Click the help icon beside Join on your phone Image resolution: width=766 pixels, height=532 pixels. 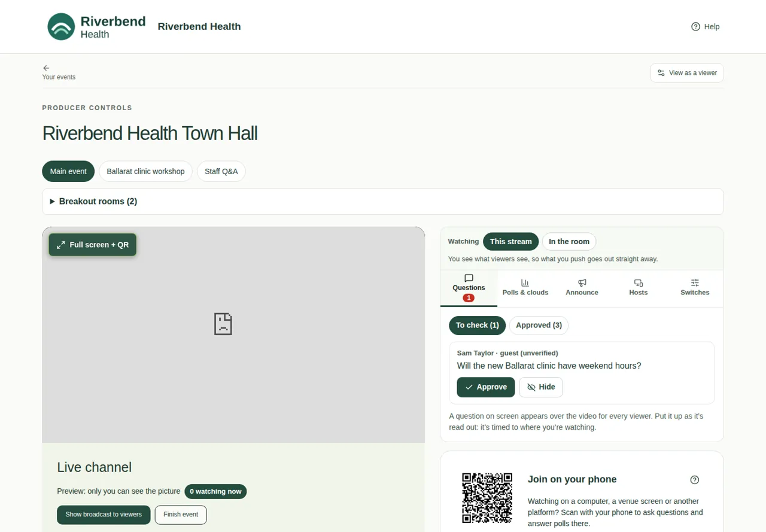click(695, 480)
